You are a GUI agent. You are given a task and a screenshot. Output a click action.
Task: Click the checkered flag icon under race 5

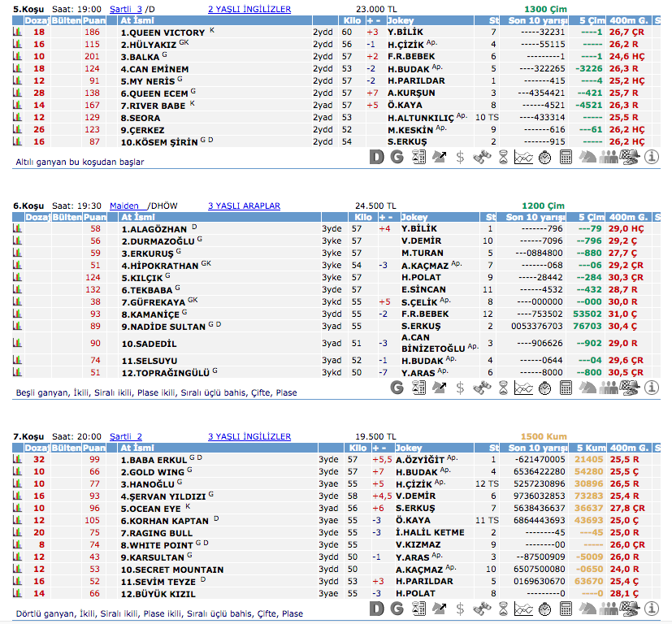click(629, 157)
